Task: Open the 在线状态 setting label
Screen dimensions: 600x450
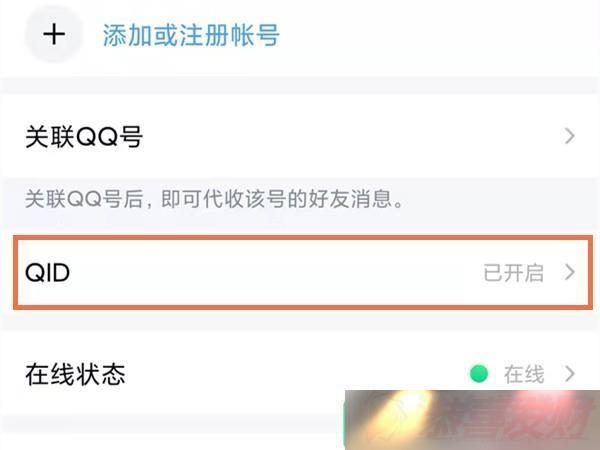Action: pyautogui.click(x=75, y=374)
